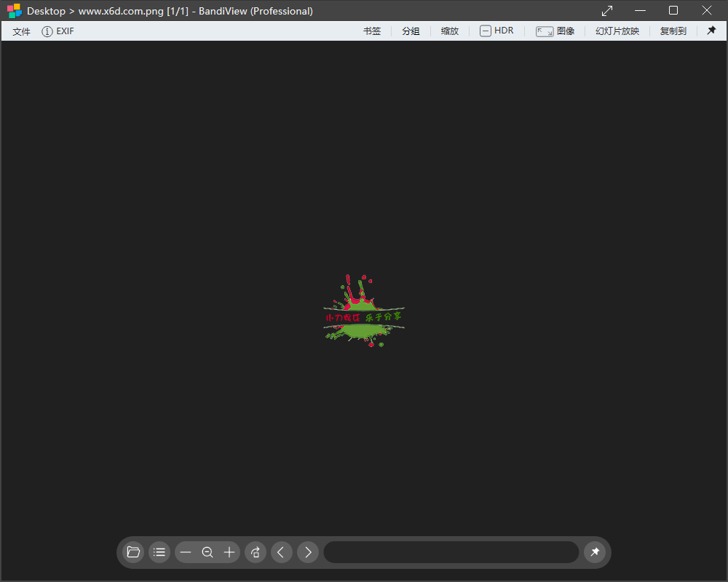The height and width of the screenshot is (582, 728).
Task: Go to next image with right arrow
Action: tap(307, 552)
